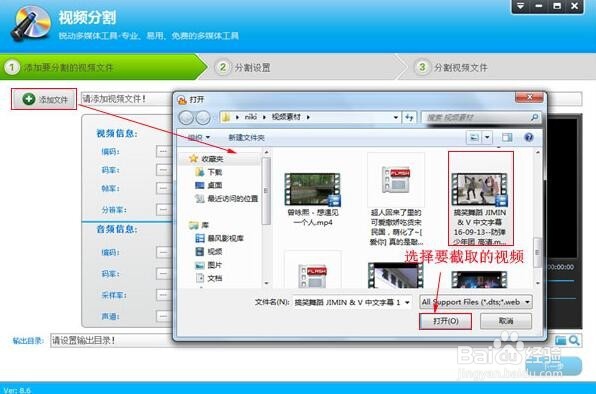This screenshot has width=596, height=394.
Task: Click the file list vertical scrollbar
Action: 537,252
